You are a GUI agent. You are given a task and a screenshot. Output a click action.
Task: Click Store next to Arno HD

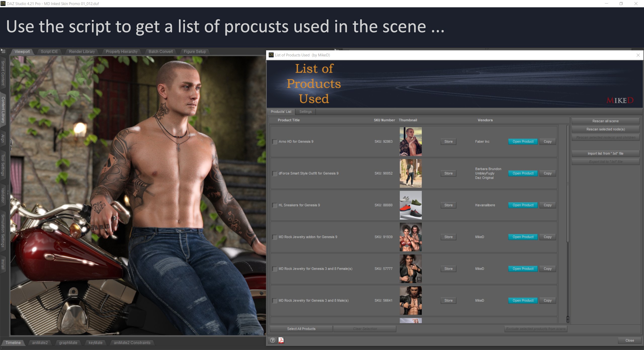click(x=448, y=142)
